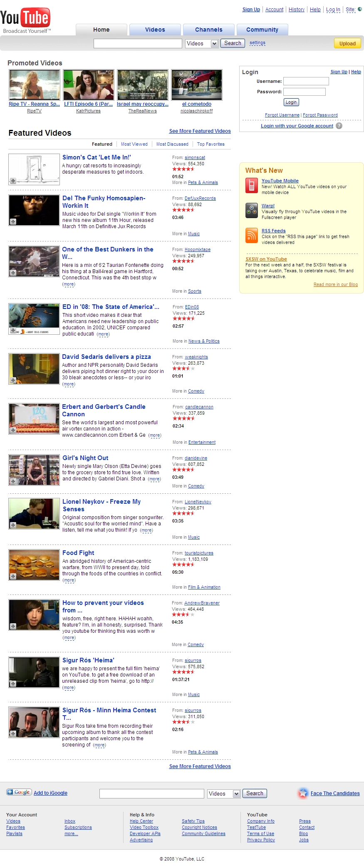Click the Login button
Screen dimensions: 364x868
point(291,102)
